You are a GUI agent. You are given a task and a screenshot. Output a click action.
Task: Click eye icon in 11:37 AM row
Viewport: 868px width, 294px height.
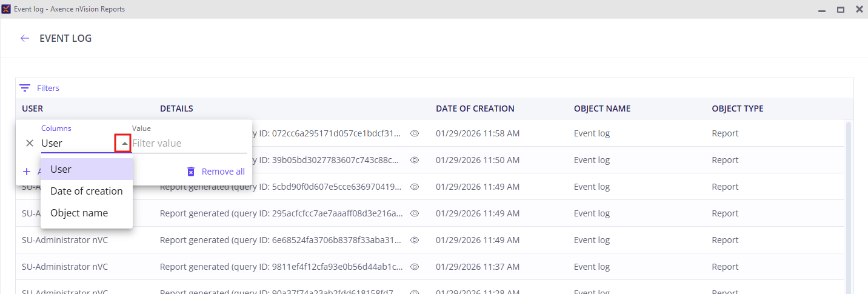coord(415,267)
